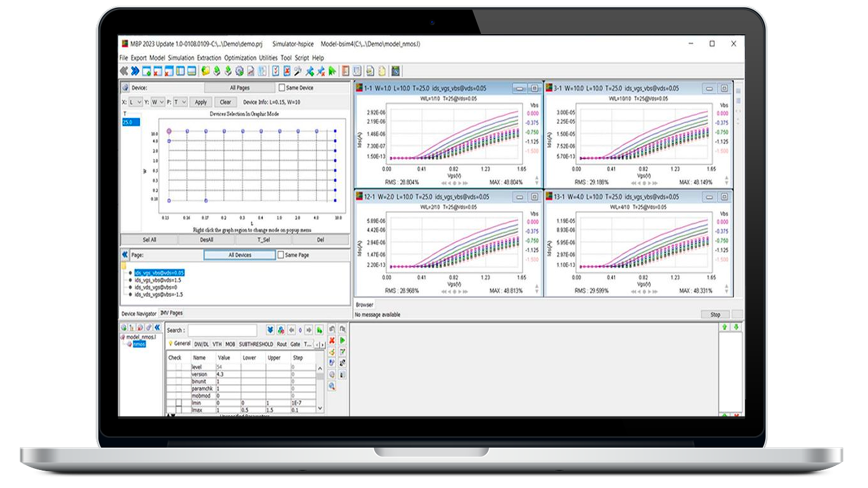Click the parameter table scrollbar down arrow

320,408
